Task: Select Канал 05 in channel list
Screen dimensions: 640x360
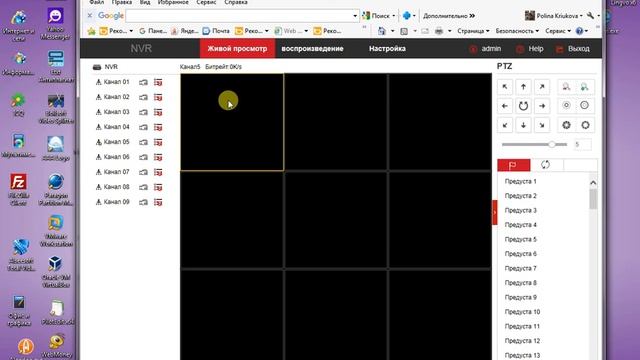Action: point(116,142)
